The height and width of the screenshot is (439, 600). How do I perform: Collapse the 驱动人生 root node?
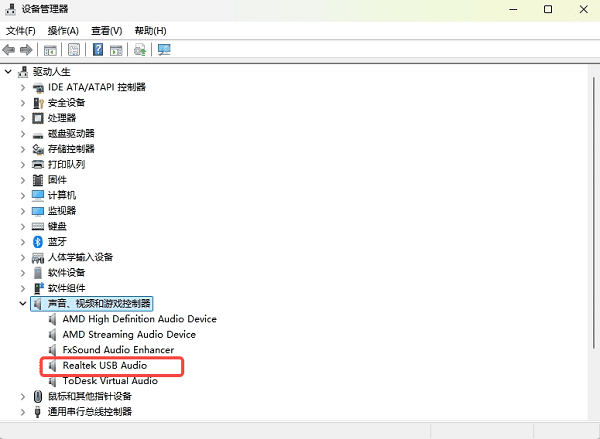[8, 72]
